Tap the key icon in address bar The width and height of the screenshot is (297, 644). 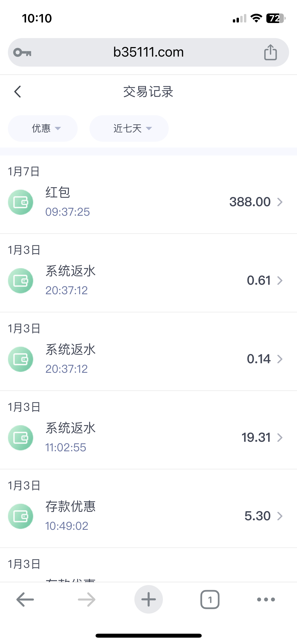tap(22, 52)
